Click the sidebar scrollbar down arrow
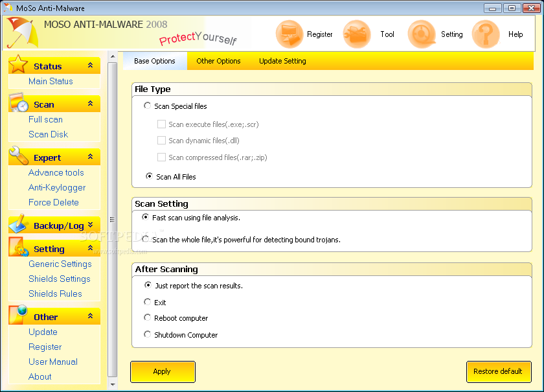Viewport: 544px width, 392px height. (113, 384)
